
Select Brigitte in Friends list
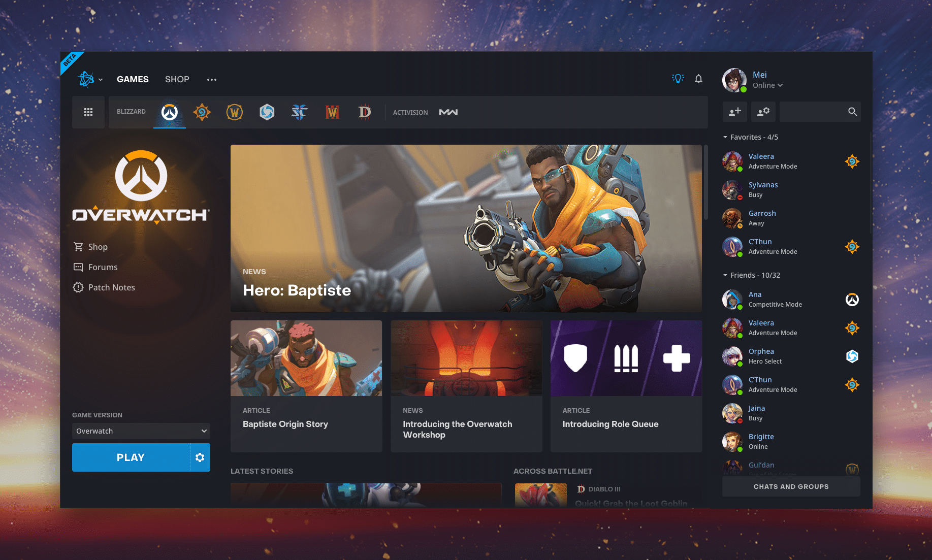pyautogui.click(x=791, y=442)
